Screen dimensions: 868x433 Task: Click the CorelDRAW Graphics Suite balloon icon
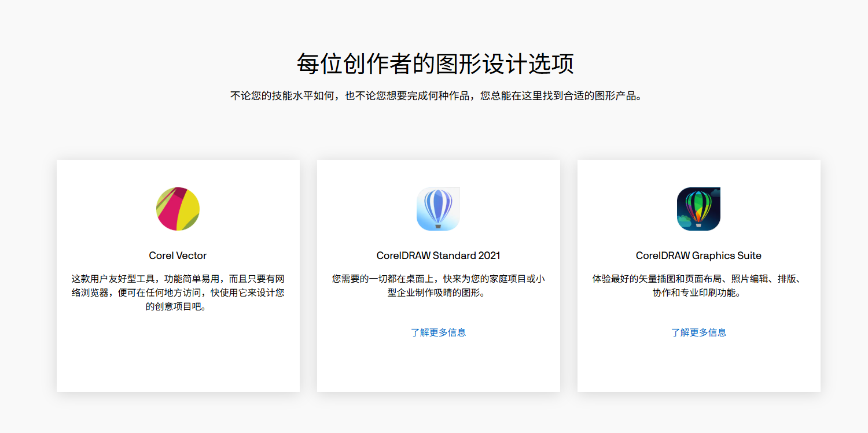[x=698, y=209]
